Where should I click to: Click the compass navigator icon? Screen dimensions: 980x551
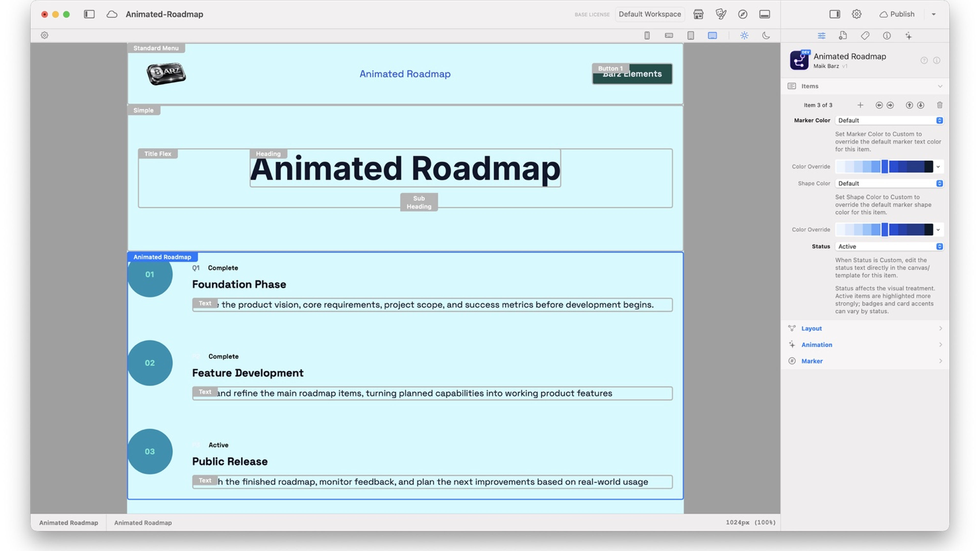(743, 14)
